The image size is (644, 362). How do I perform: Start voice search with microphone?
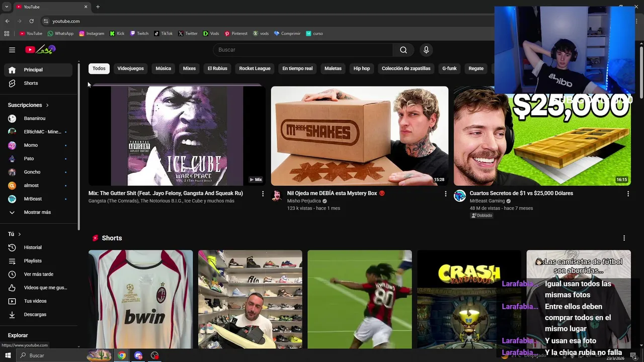point(426,50)
